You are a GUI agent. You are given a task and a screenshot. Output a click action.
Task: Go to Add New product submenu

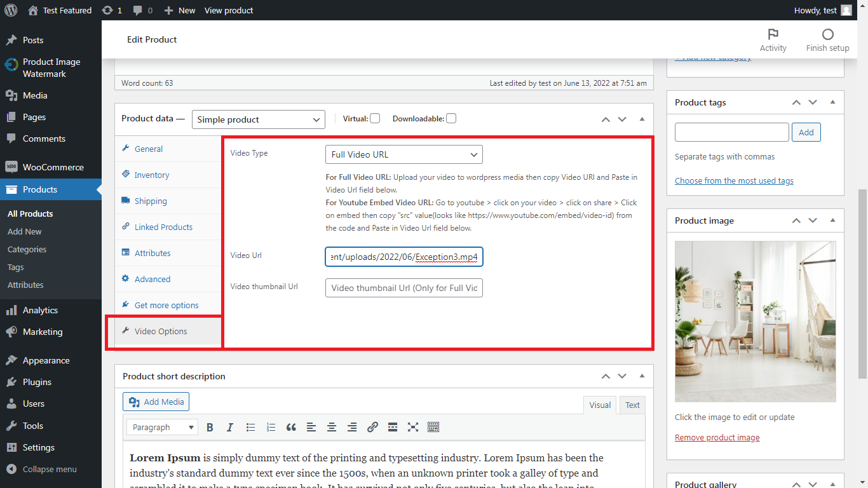[25, 231]
